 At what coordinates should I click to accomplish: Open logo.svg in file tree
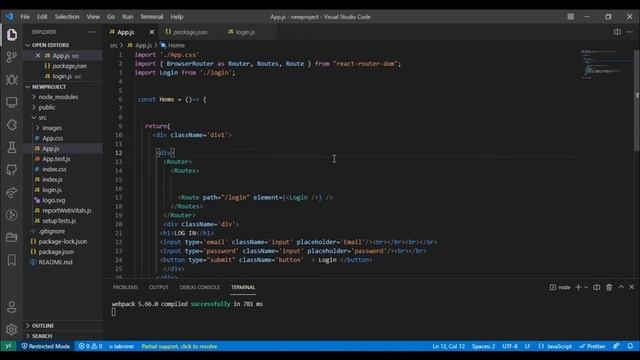53,200
